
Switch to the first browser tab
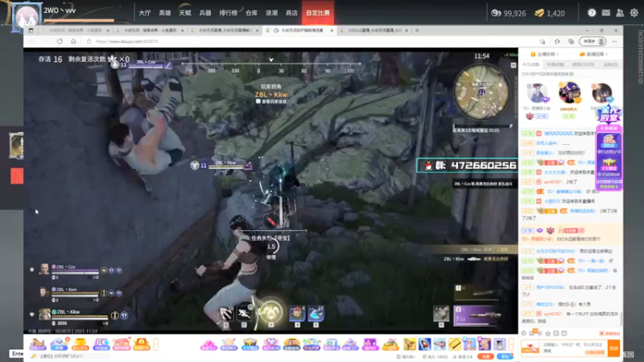click(76, 31)
